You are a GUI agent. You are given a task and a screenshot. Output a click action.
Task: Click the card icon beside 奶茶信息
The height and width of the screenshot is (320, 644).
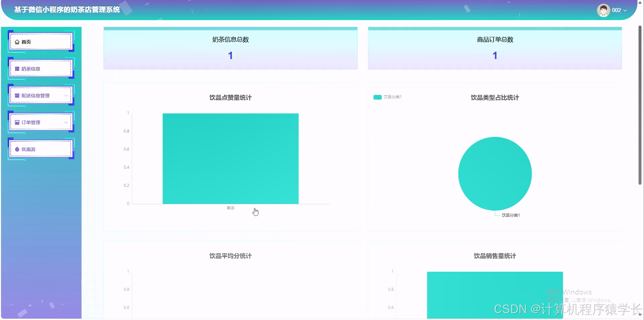tap(17, 69)
